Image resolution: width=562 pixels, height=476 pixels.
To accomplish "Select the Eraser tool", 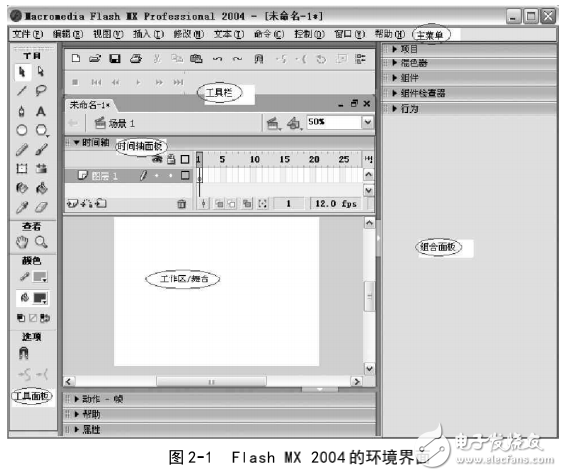I will [41, 207].
